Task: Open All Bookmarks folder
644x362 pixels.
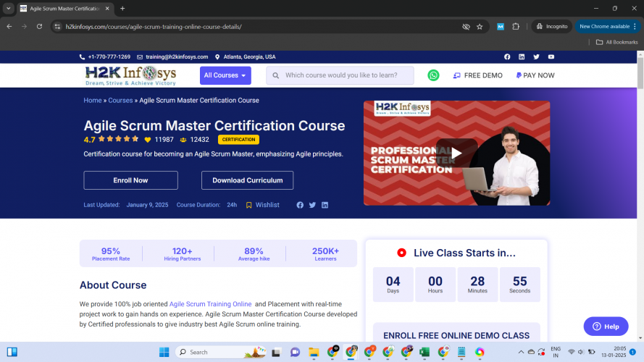Action: click(617, 42)
